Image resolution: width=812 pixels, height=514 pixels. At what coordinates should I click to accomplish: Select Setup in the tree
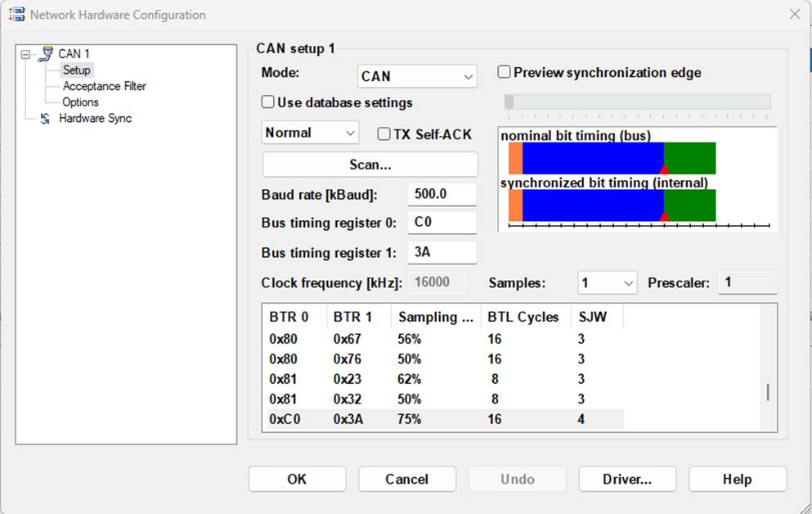pos(77,70)
